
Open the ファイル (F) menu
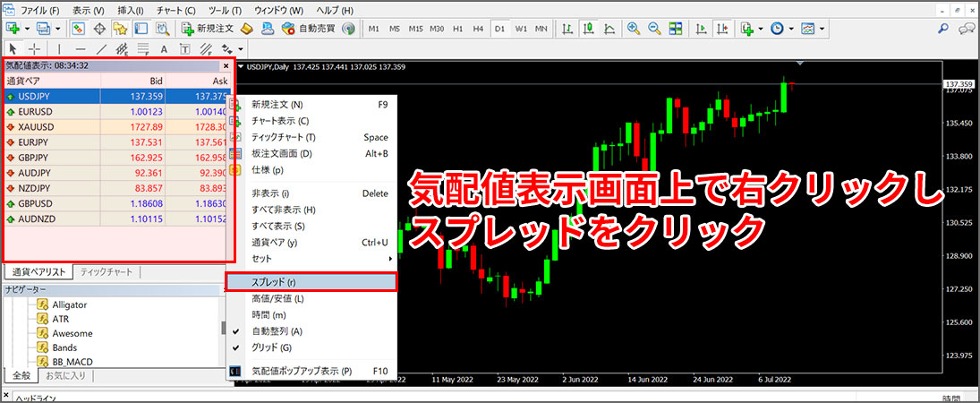tap(40, 11)
